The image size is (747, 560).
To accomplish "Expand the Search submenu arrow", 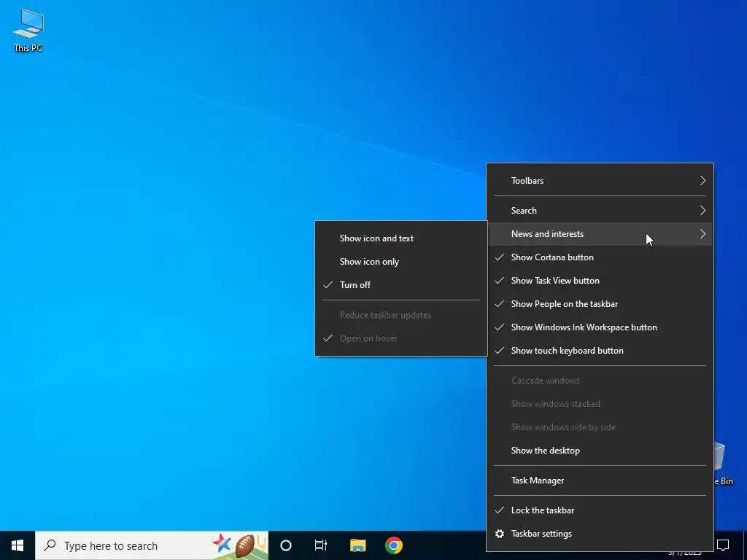I will coord(703,211).
